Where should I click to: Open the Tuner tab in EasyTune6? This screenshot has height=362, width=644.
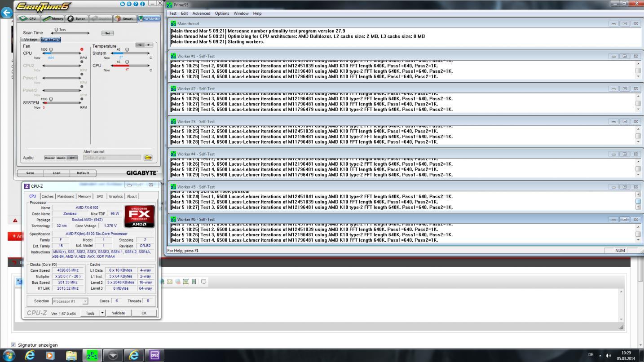(76, 18)
